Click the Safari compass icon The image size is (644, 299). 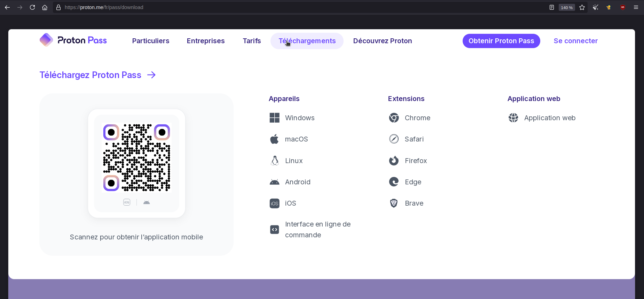[x=394, y=139]
